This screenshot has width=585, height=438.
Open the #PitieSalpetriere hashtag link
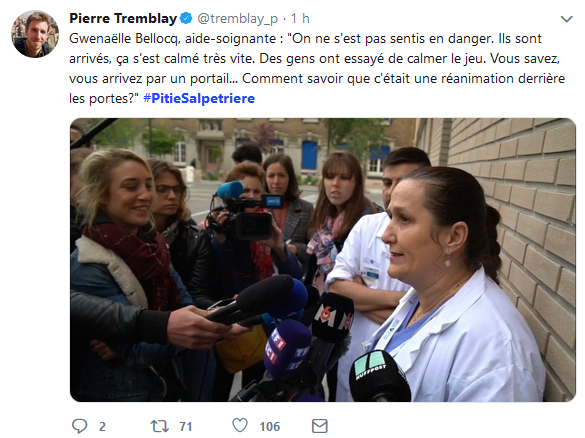(x=199, y=98)
